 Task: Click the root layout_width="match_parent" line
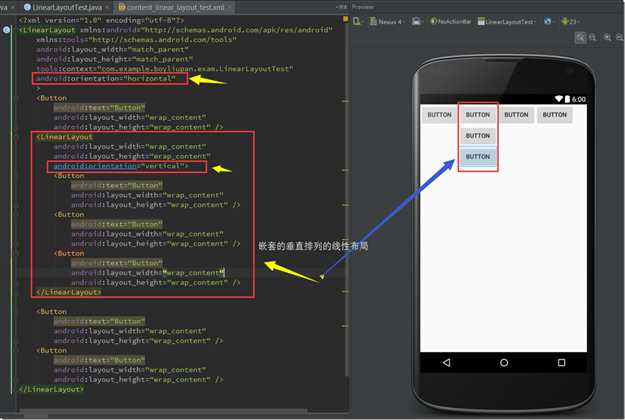coord(112,49)
